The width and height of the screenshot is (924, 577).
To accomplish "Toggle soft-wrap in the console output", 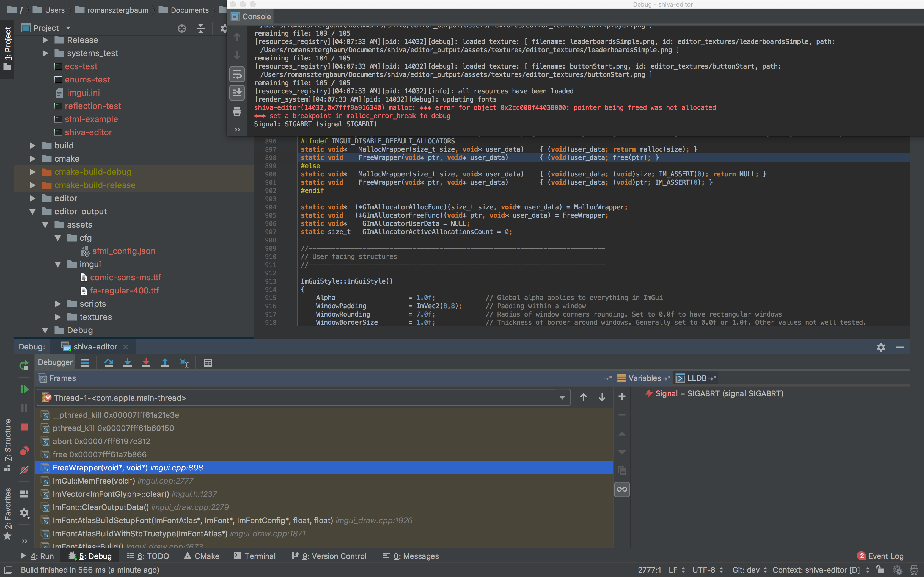I will click(237, 74).
